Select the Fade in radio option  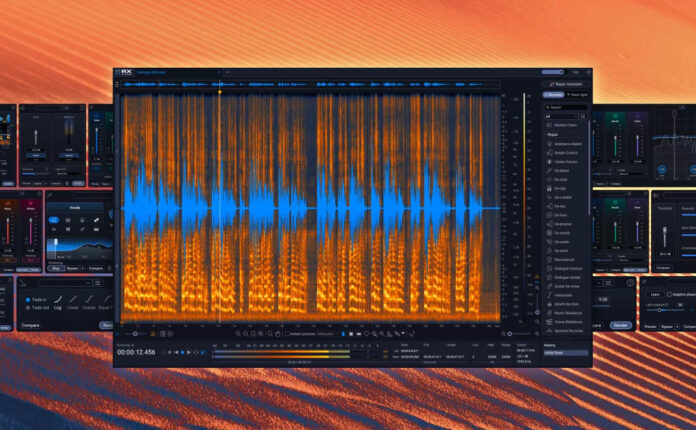(x=28, y=300)
